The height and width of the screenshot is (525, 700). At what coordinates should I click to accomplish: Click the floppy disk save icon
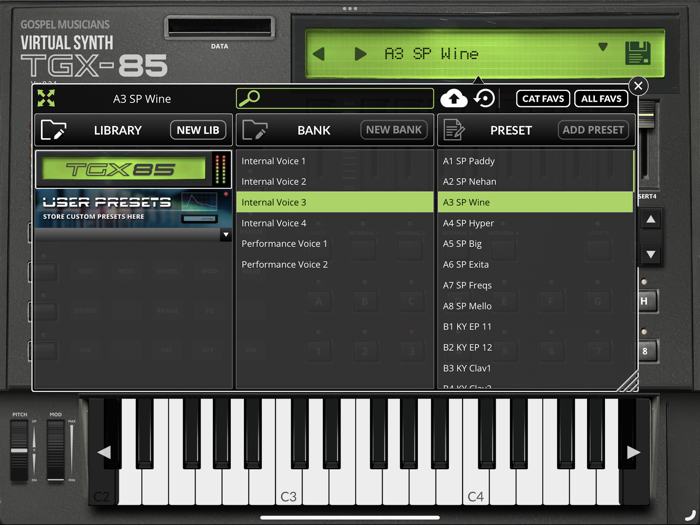[x=638, y=53]
